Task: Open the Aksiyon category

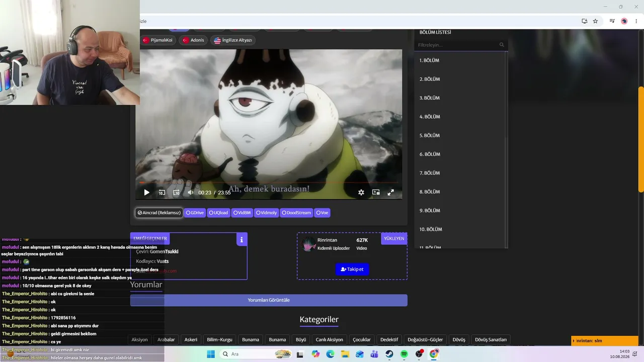Action: click(x=140, y=339)
